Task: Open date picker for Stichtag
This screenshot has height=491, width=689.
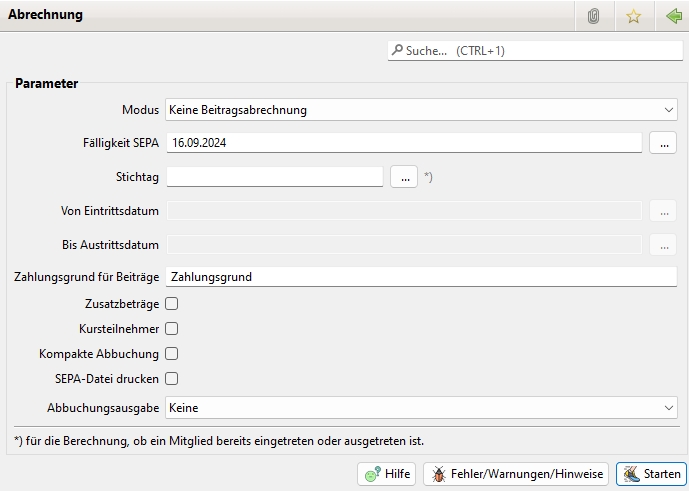Action: click(403, 177)
